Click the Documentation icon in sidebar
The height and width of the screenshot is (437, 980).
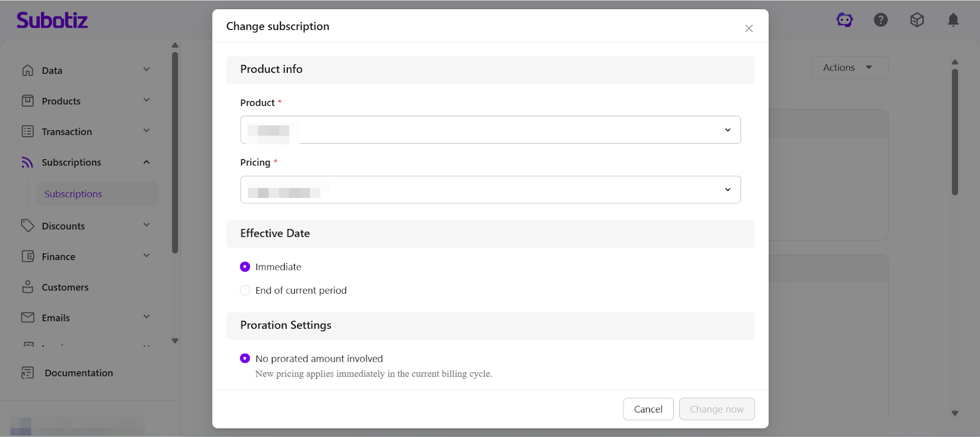click(28, 373)
